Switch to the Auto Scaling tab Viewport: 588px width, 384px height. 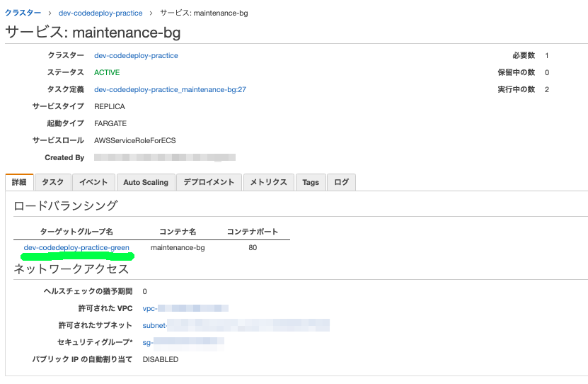point(146,182)
